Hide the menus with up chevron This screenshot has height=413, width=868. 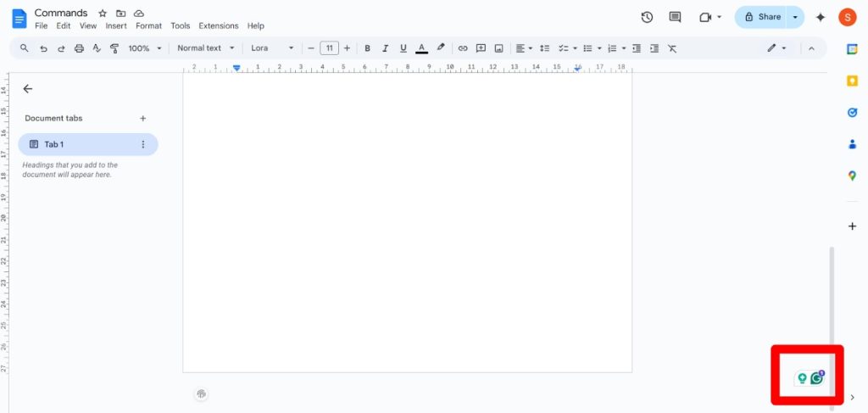pyautogui.click(x=811, y=48)
